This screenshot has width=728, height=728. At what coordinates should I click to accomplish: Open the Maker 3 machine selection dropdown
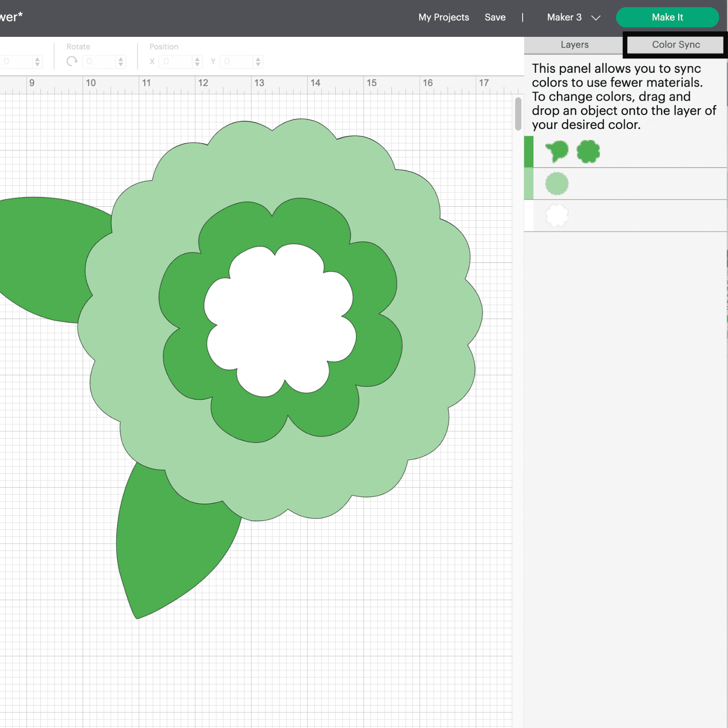[x=564, y=18]
